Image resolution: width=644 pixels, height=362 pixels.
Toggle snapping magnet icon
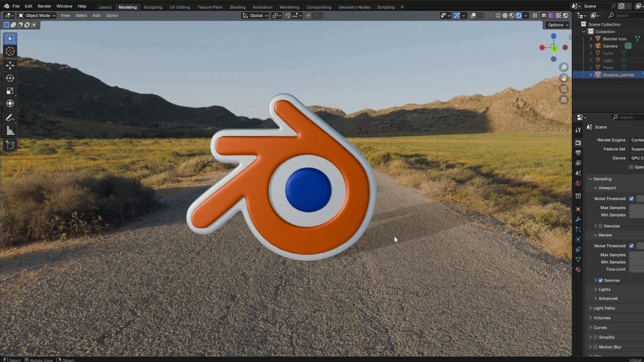tap(288, 15)
